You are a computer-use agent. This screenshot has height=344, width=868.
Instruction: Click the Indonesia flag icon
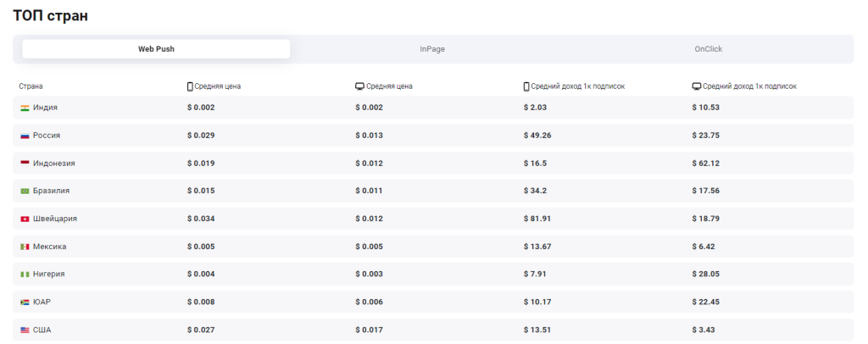pos(25,164)
